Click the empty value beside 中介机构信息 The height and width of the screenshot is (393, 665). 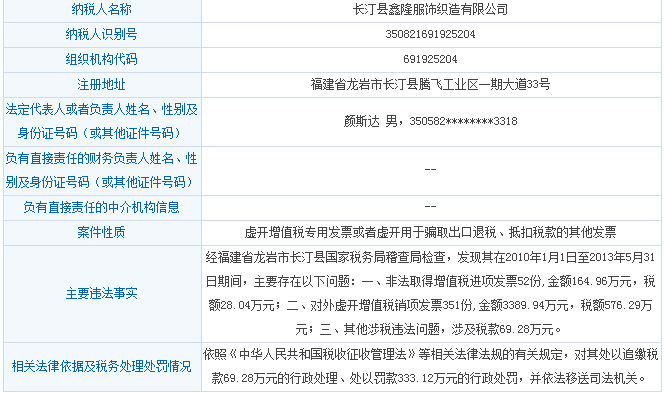(x=430, y=207)
